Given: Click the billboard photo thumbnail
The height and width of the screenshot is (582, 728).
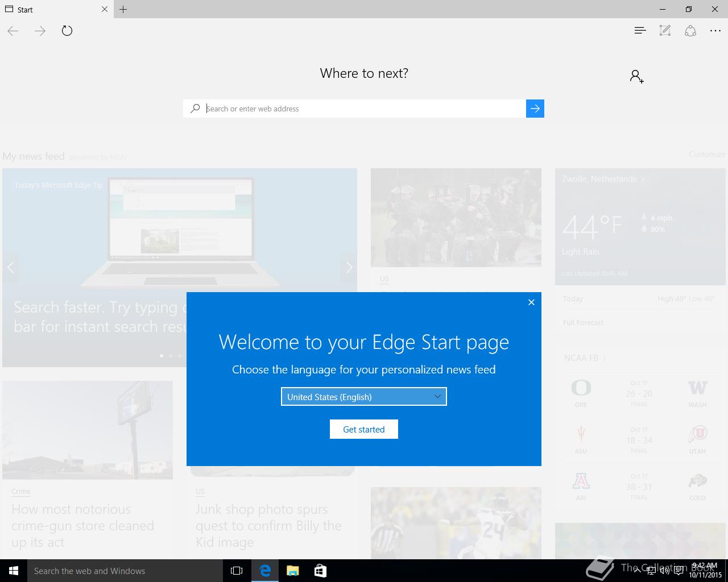Looking at the screenshot, I should pyautogui.click(x=88, y=430).
